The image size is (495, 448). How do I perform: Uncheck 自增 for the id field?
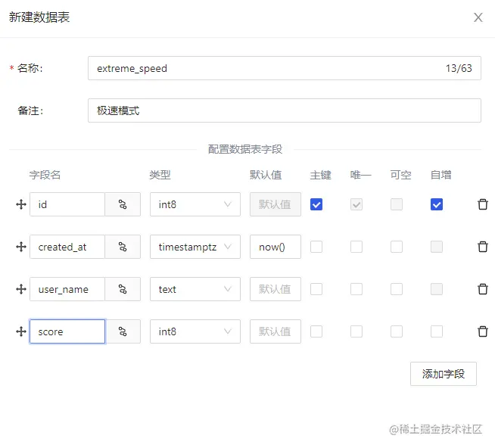click(436, 204)
